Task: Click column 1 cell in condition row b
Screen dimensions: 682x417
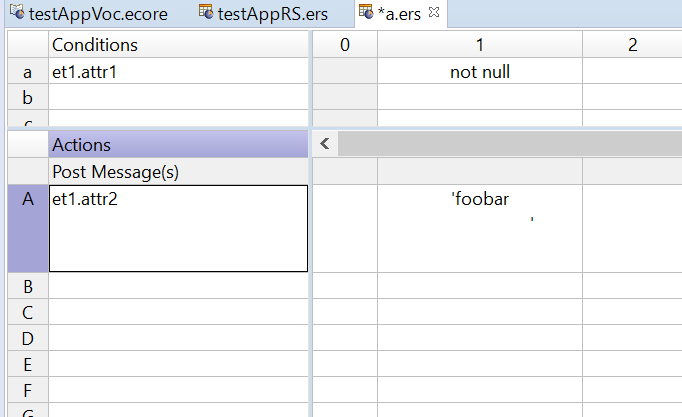Action: coord(480,97)
